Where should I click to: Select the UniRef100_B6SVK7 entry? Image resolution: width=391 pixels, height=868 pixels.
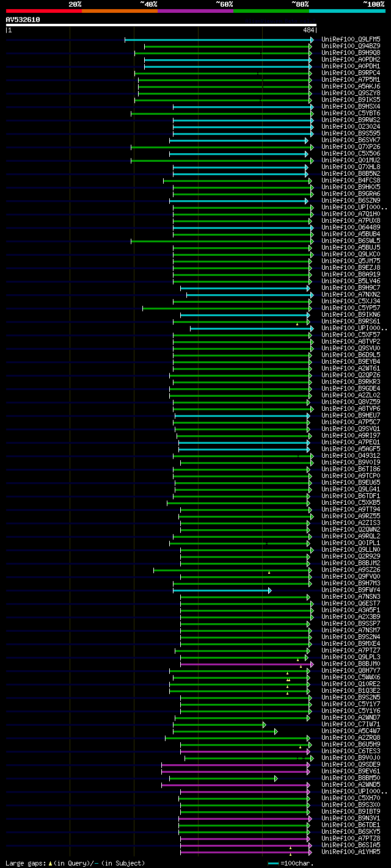tap(351, 140)
